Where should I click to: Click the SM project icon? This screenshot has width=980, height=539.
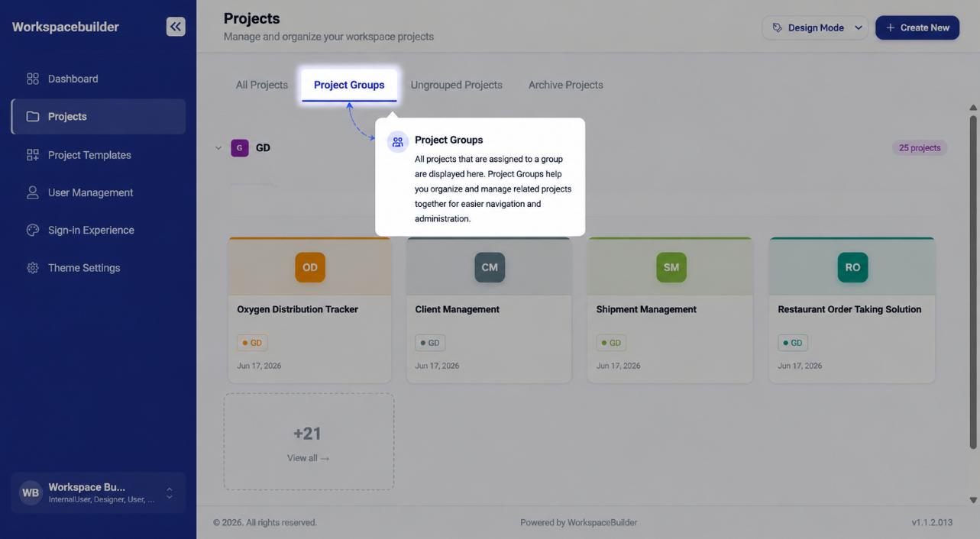pyautogui.click(x=671, y=267)
